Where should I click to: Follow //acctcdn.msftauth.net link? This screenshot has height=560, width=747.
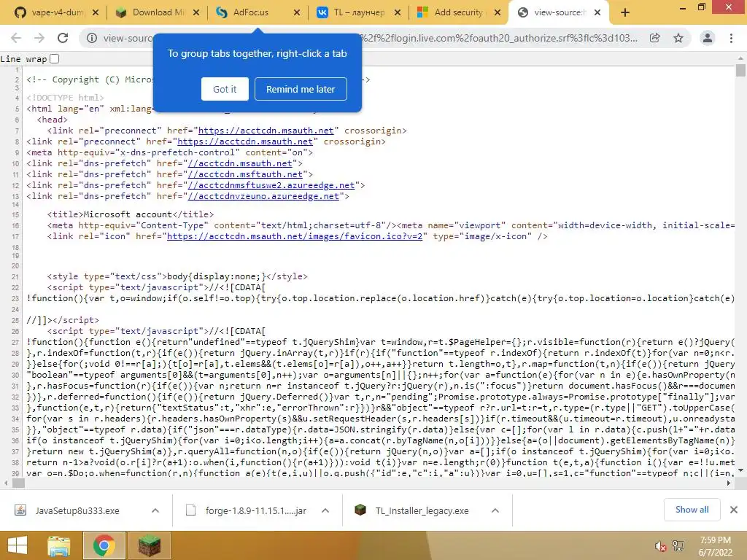click(x=245, y=174)
